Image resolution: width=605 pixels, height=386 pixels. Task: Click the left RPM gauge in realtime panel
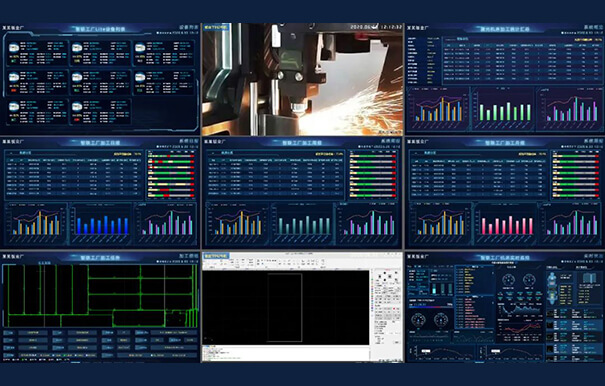point(419,320)
